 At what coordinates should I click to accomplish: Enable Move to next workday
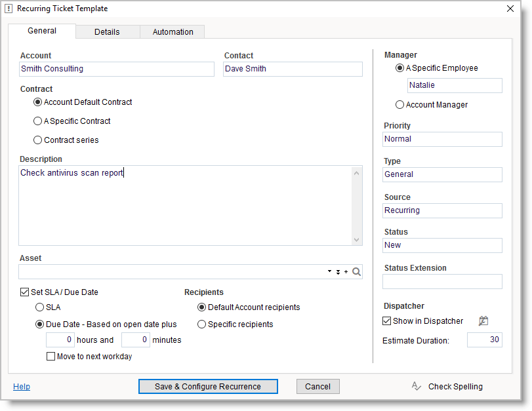51,357
